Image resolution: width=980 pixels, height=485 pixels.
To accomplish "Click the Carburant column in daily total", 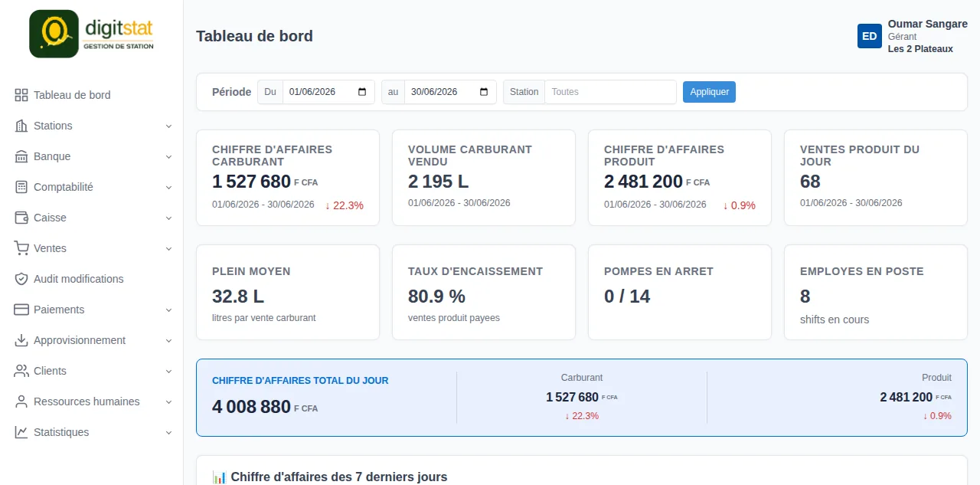I will [582, 398].
